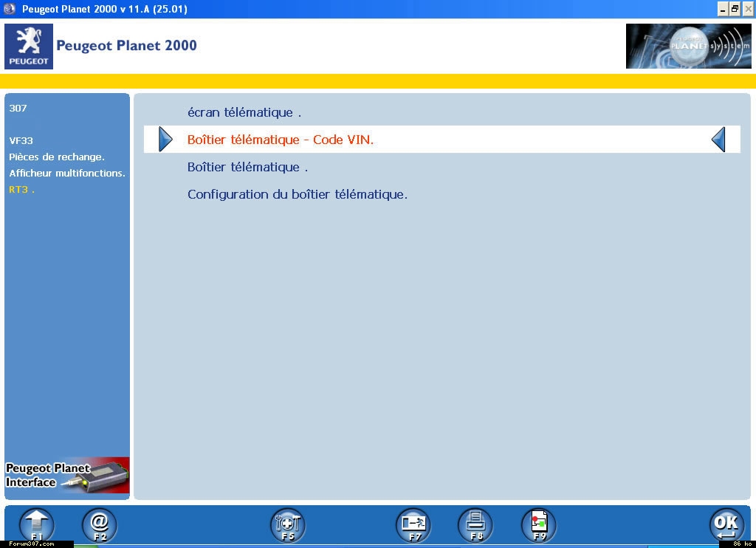Click the Planet System banner image
756x548 pixels.
coord(688,47)
